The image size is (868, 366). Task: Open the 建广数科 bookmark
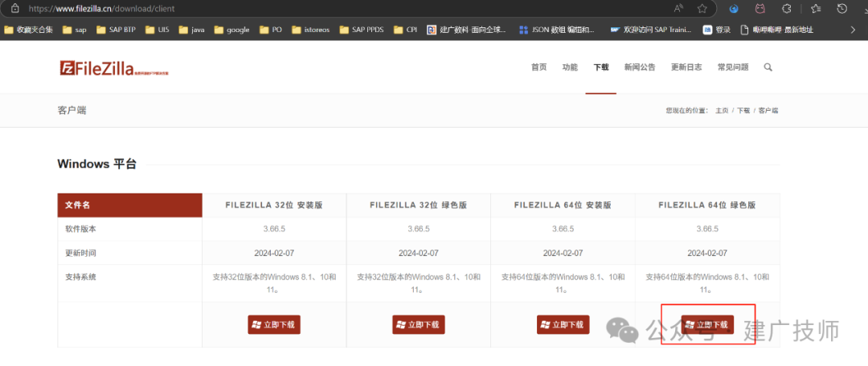[467, 30]
